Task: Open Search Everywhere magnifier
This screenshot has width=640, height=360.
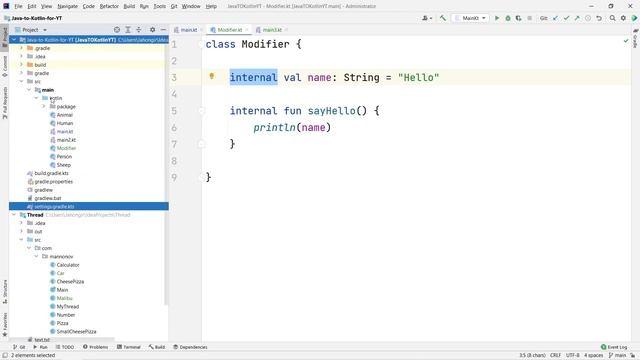Action: pos(612,18)
